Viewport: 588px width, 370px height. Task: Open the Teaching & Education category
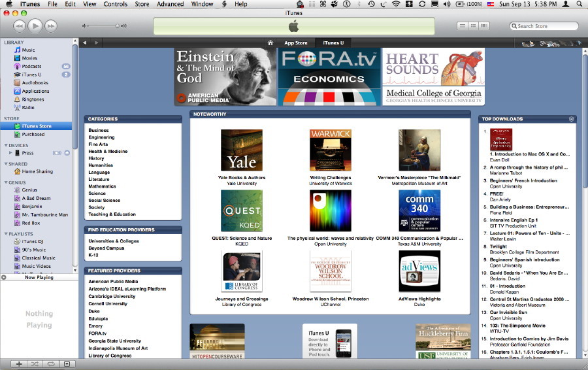tap(112, 214)
